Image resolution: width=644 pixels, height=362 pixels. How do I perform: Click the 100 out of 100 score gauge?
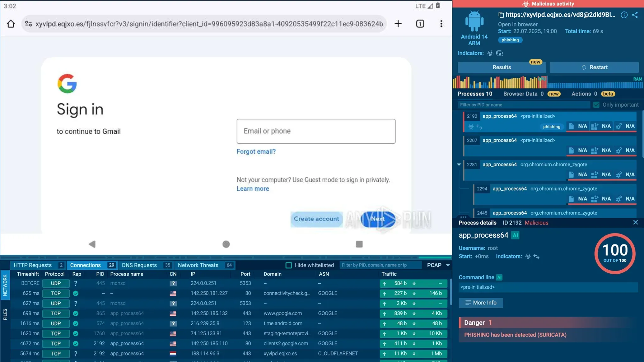pos(615,253)
